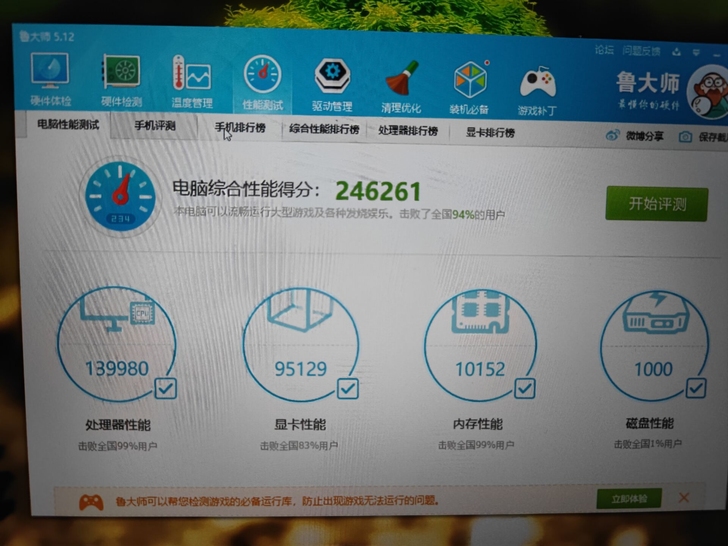Click the graphics card cube circle icon
728x546 pixels.
[x=301, y=344]
